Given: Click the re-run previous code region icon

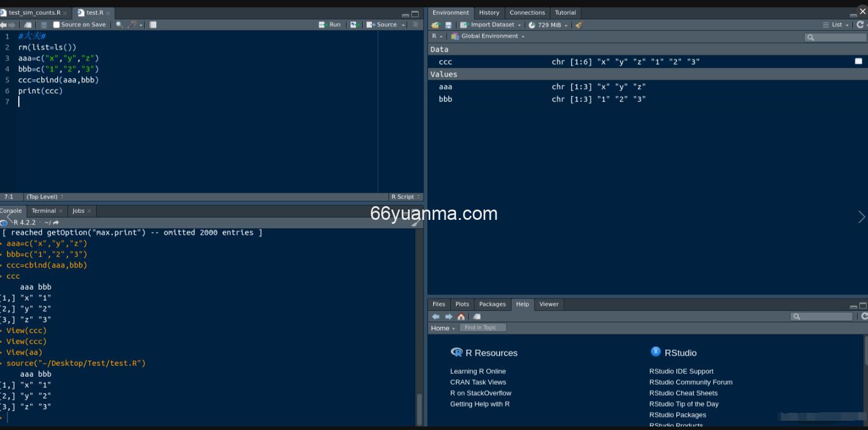Looking at the screenshot, I should (x=354, y=25).
